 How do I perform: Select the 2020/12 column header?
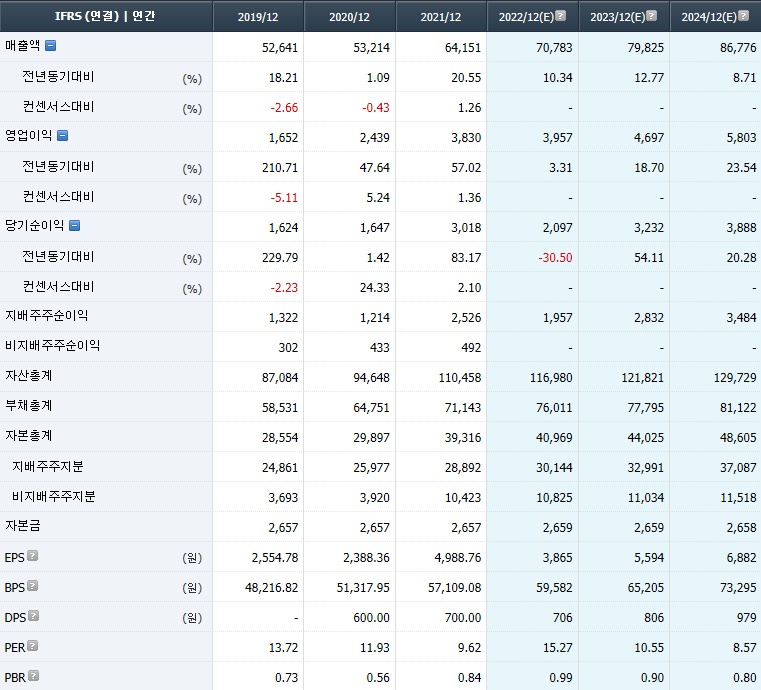(349, 17)
